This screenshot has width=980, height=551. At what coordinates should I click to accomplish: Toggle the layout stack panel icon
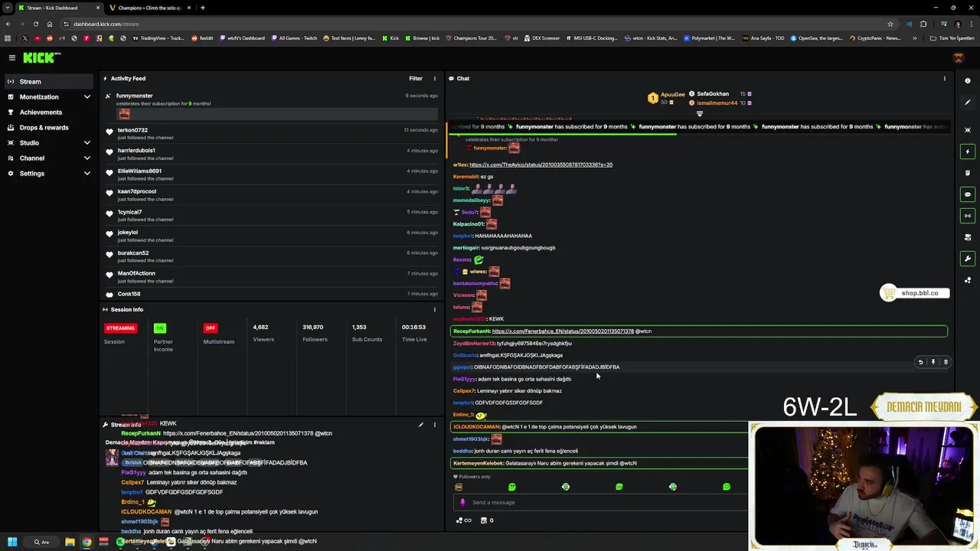968,237
